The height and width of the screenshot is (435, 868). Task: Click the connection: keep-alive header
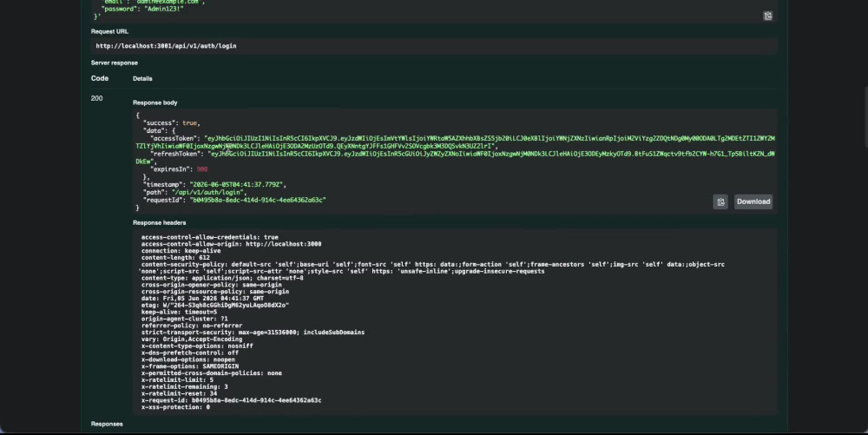(x=181, y=251)
